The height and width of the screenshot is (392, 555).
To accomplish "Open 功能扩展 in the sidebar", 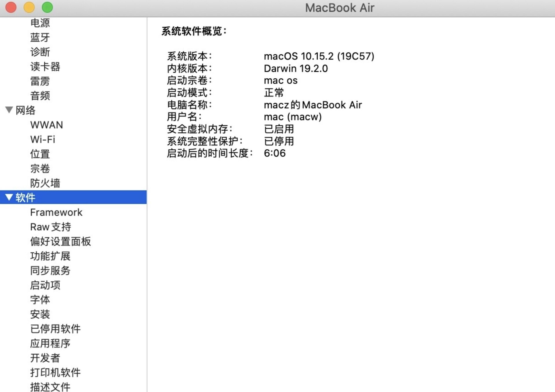I will (x=50, y=256).
